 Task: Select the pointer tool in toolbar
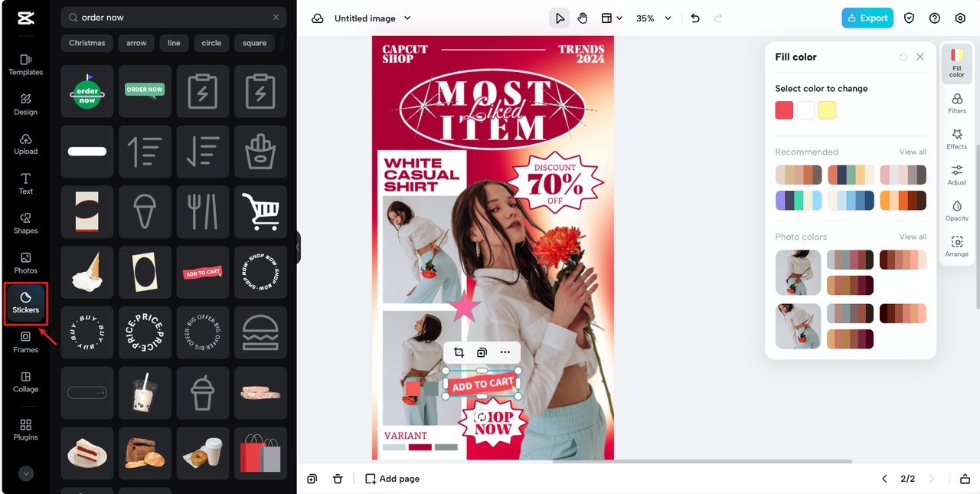pyautogui.click(x=560, y=18)
